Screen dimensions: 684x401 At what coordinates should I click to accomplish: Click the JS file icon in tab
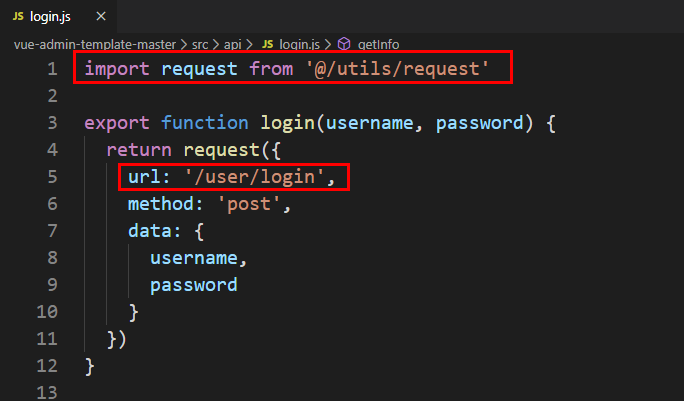(18, 17)
